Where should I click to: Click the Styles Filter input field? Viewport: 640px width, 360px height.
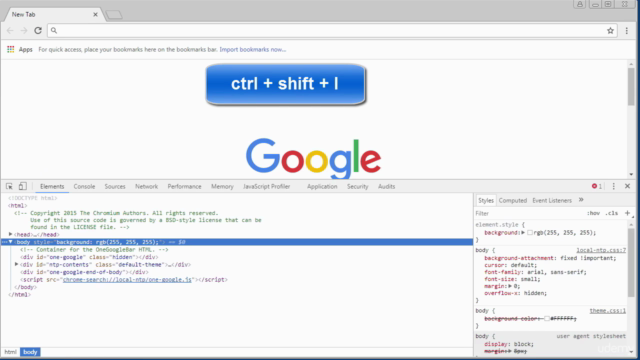pyautogui.click(x=529, y=213)
